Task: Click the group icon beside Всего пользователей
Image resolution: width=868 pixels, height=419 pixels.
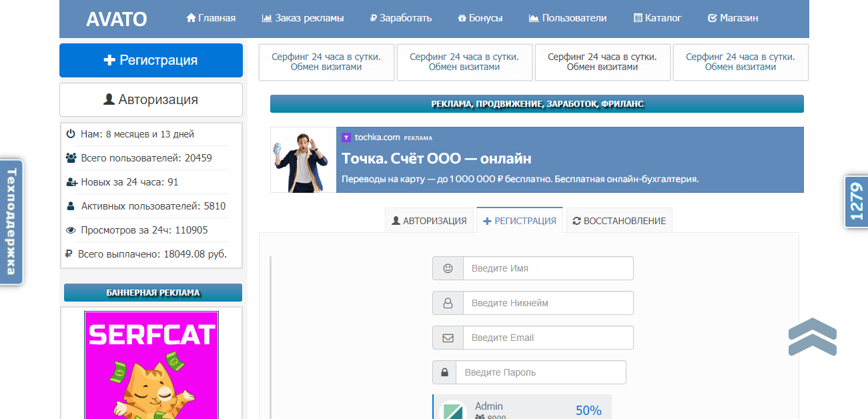Action: click(x=71, y=158)
